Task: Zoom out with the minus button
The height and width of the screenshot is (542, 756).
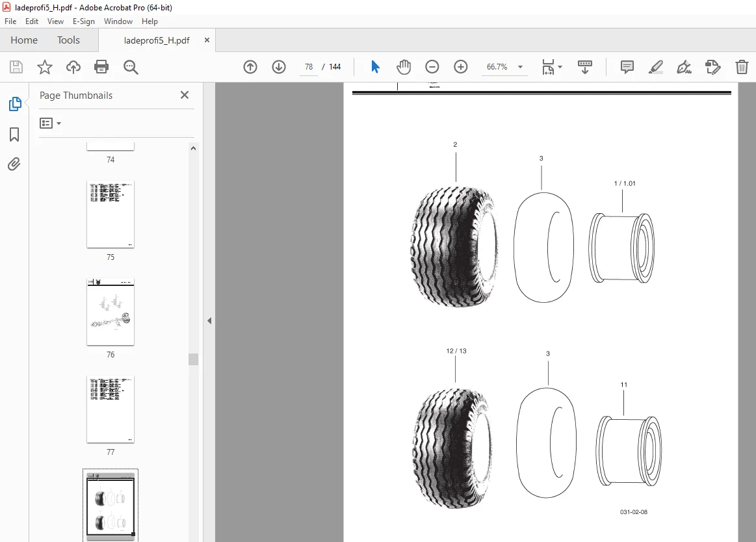Action: (432, 67)
